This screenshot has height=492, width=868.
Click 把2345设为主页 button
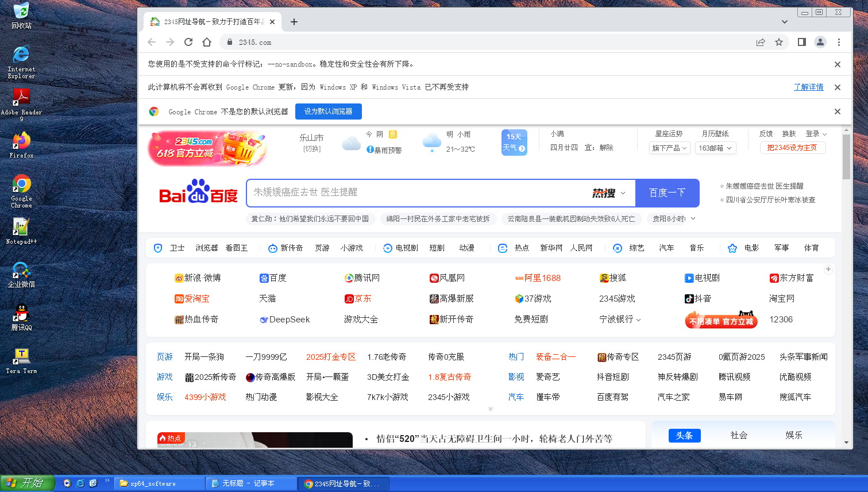pyautogui.click(x=793, y=148)
